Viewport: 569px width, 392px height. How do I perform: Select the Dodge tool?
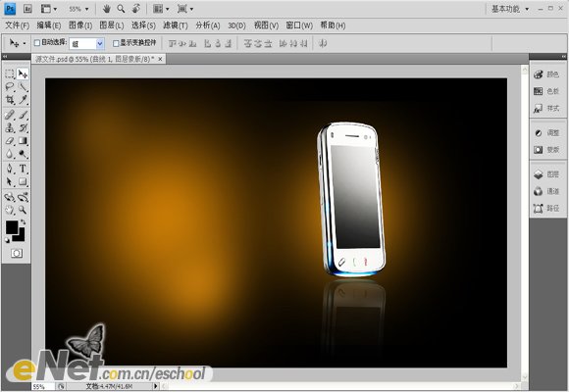24,154
